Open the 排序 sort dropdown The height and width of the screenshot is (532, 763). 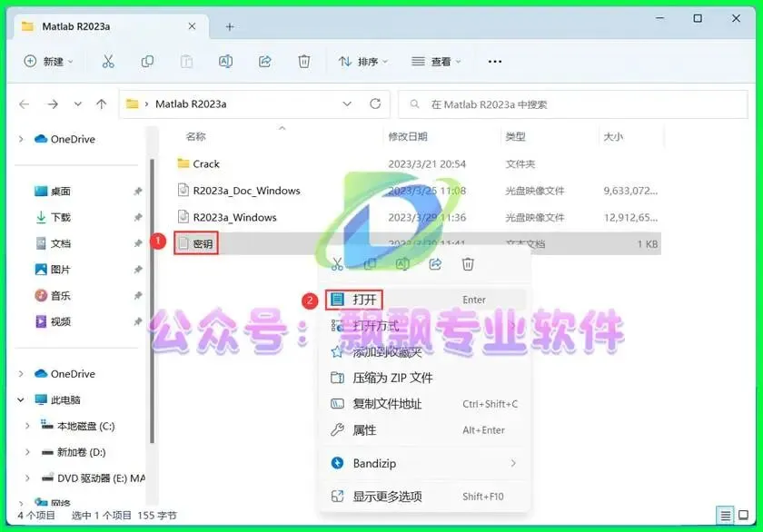[x=363, y=61]
